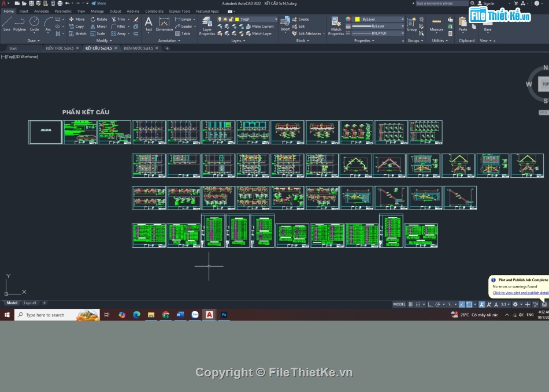Click the Share button
Viewport: 549px width, 392px height.
click(x=98, y=3)
